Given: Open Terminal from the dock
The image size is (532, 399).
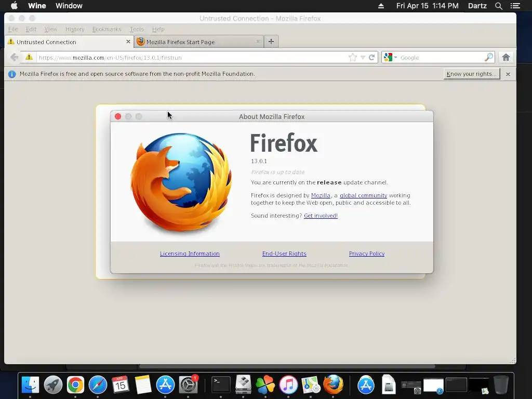Looking at the screenshot, I should [221, 385].
